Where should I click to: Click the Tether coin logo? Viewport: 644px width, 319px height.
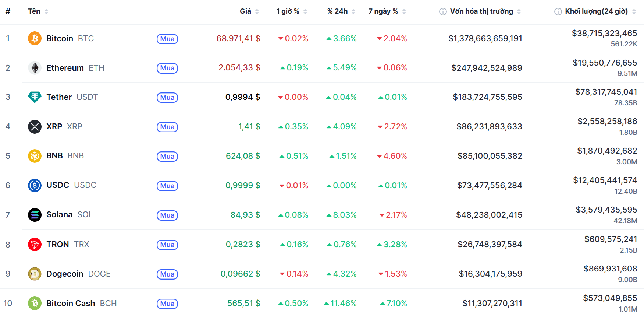pos(35,97)
